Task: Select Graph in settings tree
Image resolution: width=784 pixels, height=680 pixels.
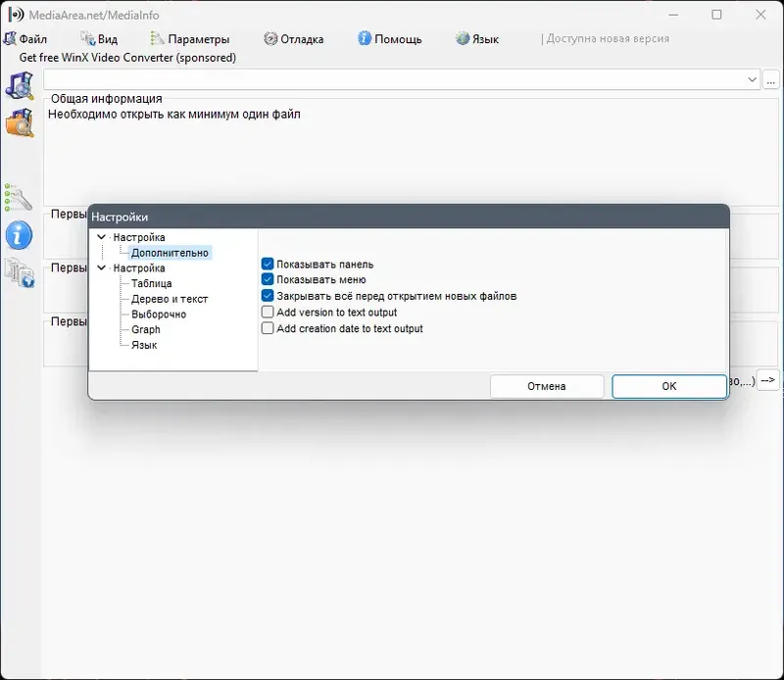Action: 145,329
